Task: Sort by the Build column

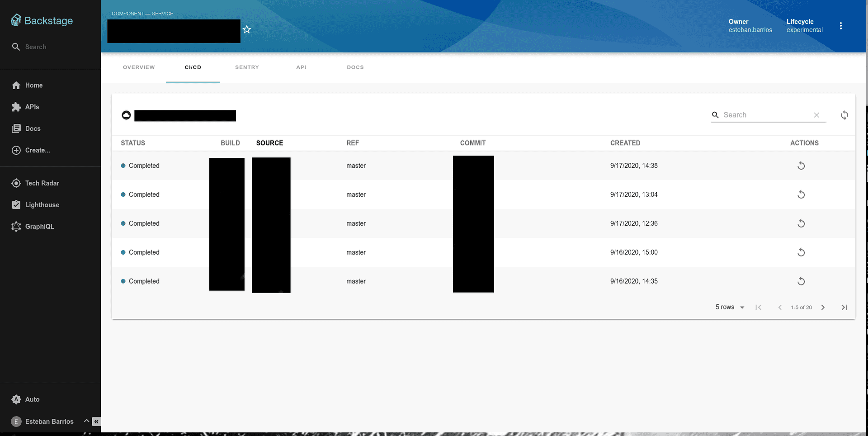Action: [230, 143]
